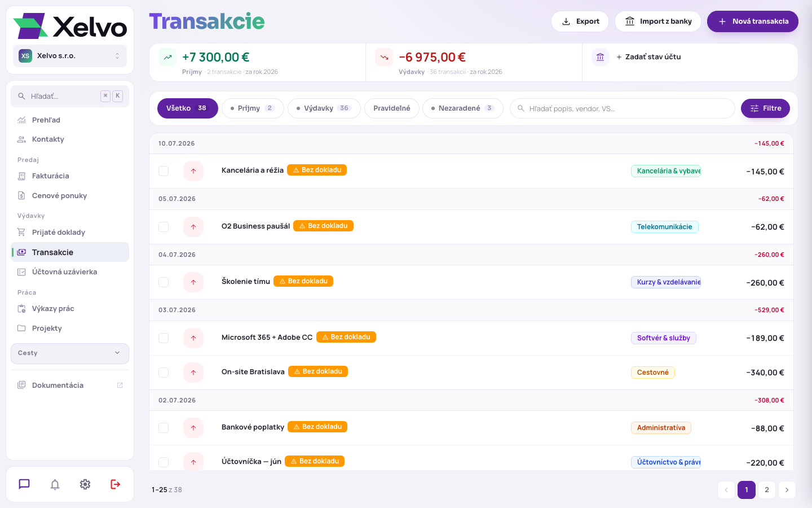The width and height of the screenshot is (812, 508).
Task: Expand the Cesty dropdown in sidebar
Action: pos(70,353)
